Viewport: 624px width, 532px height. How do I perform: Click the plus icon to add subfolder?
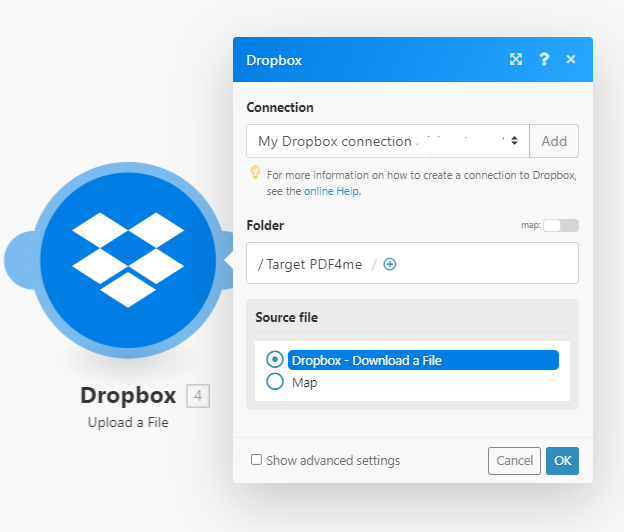390,264
